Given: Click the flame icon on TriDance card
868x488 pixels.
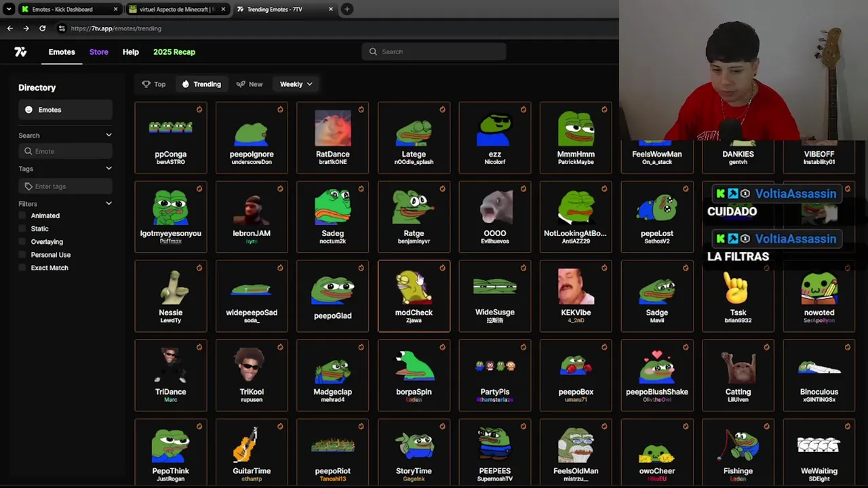Looking at the screenshot, I should (x=199, y=347).
